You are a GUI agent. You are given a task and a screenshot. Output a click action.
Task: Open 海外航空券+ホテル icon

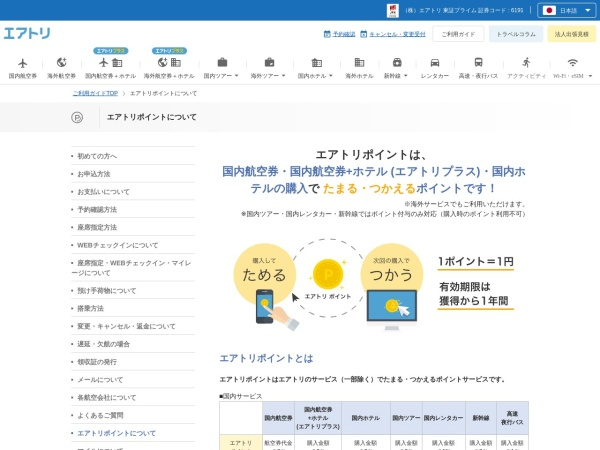tap(169, 62)
